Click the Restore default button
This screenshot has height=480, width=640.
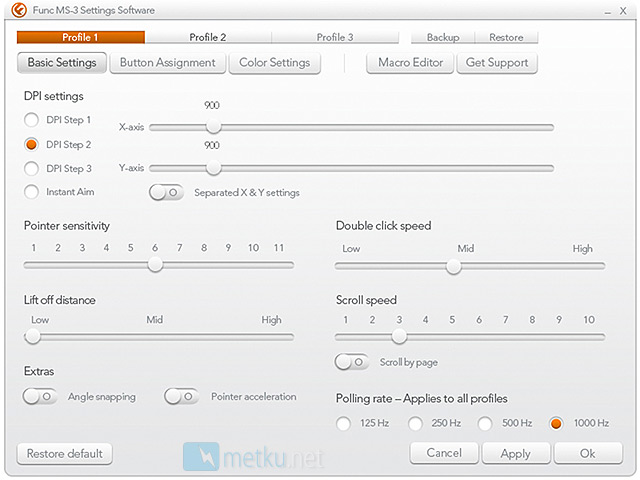tap(64, 454)
